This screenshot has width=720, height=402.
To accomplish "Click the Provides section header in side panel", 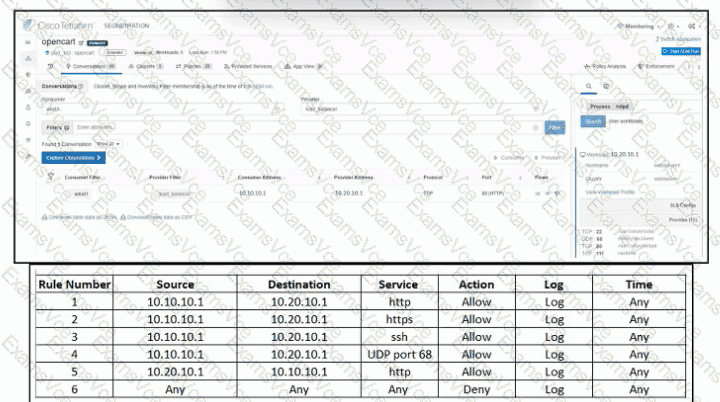I will 639,220.
